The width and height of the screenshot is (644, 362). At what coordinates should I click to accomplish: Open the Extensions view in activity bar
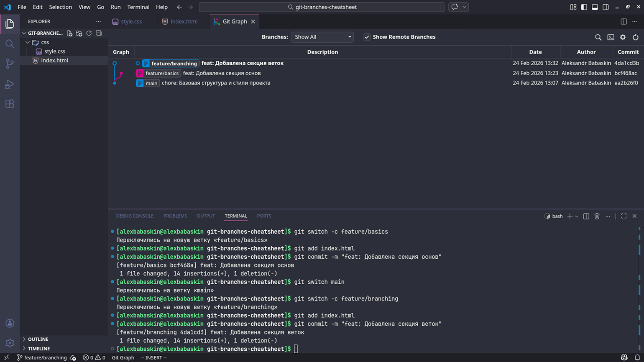point(10,104)
